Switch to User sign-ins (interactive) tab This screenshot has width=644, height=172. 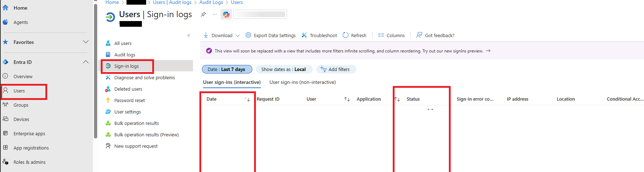click(232, 82)
